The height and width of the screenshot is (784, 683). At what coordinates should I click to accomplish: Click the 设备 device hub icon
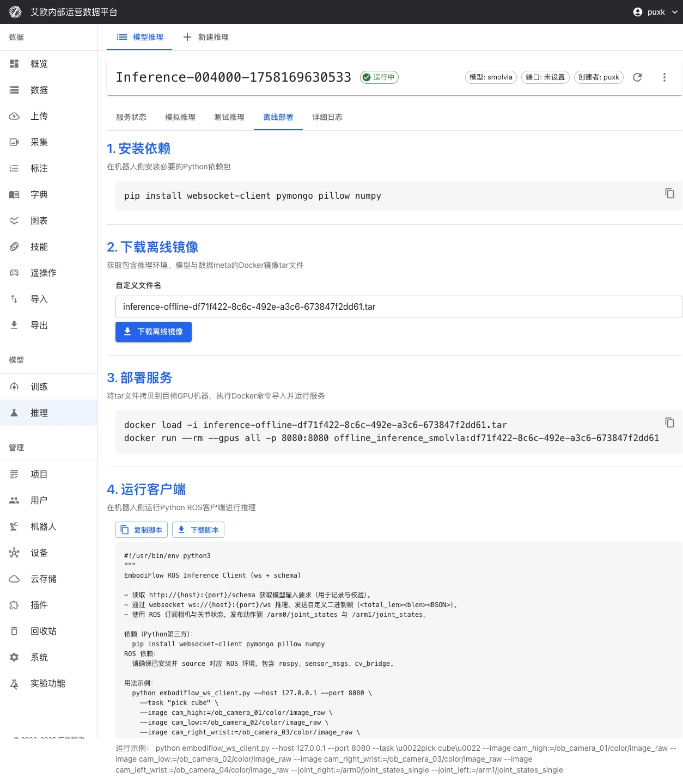(x=14, y=553)
